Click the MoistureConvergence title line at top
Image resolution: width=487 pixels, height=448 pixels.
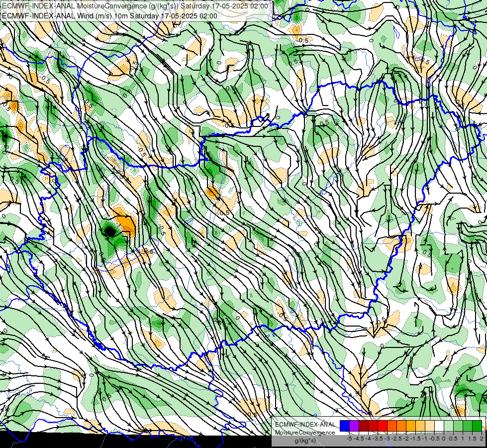pos(135,6)
